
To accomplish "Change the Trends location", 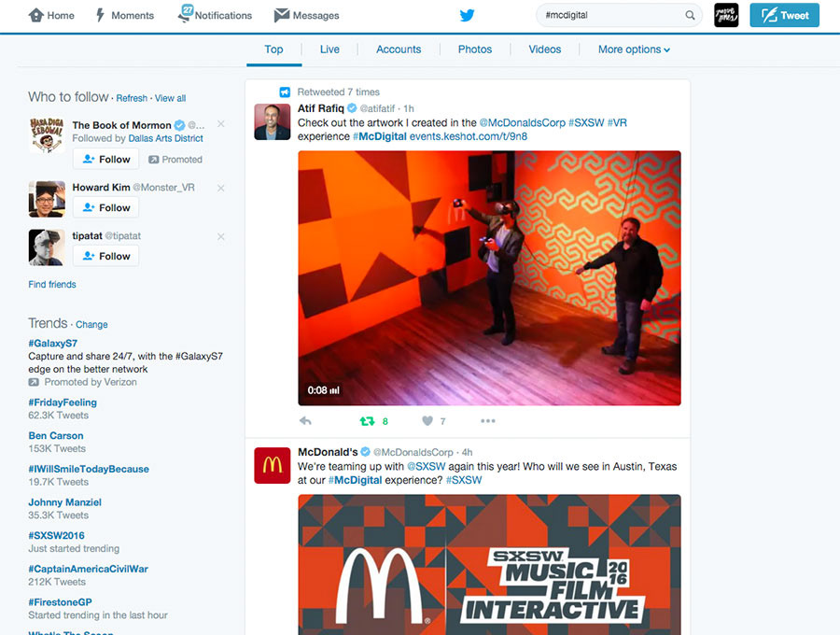I will (x=91, y=325).
